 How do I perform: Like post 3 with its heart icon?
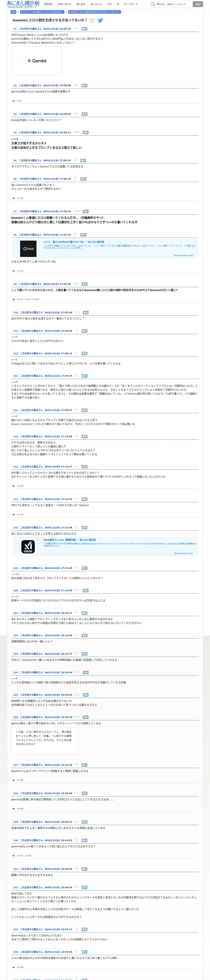[75, 114]
